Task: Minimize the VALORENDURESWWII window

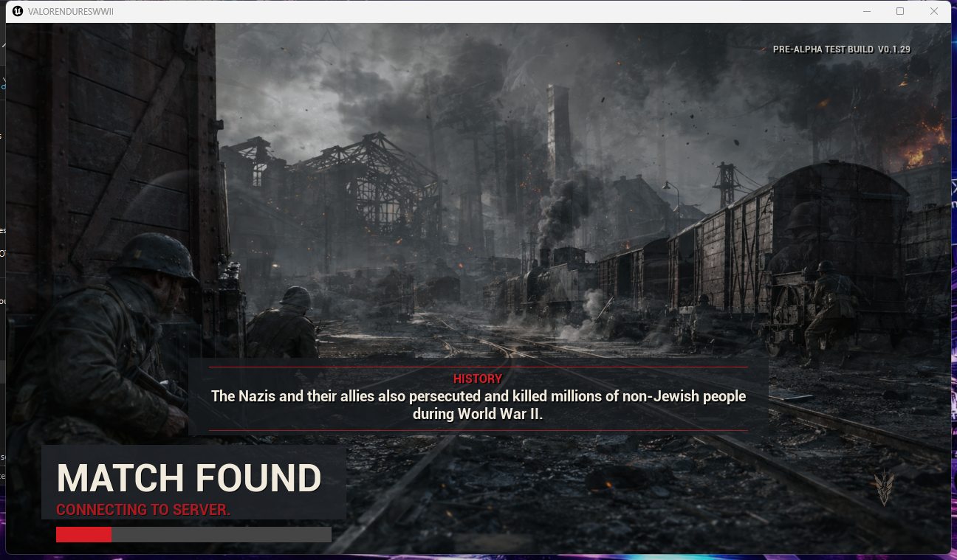Action: tap(866, 11)
